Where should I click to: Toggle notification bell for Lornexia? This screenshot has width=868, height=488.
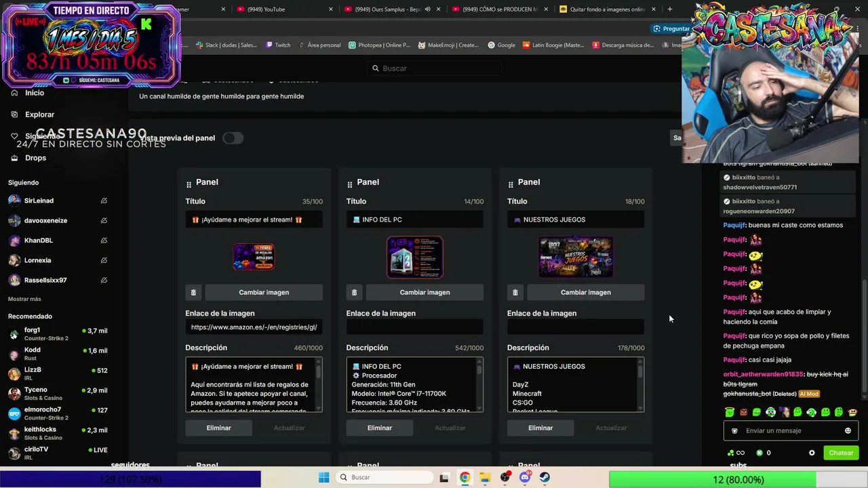tap(104, 260)
